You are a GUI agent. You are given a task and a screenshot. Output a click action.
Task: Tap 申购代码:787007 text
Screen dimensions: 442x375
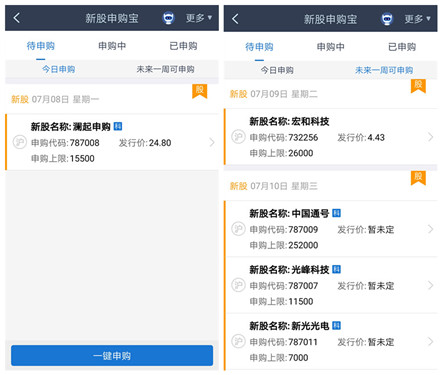pos(284,286)
